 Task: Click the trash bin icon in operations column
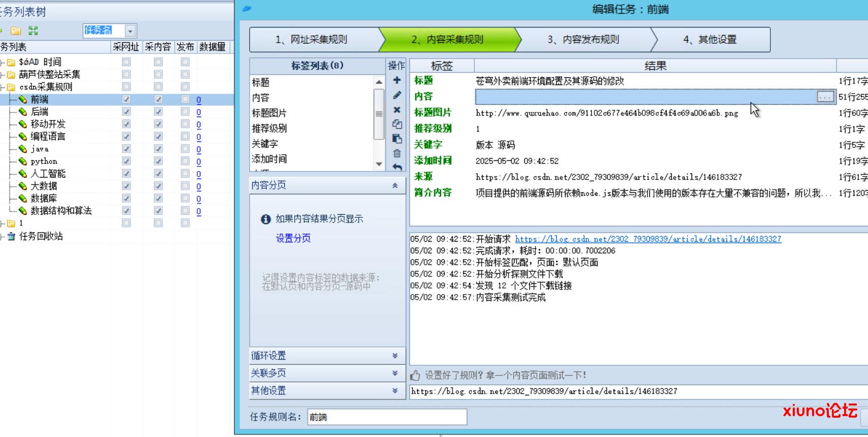397,153
